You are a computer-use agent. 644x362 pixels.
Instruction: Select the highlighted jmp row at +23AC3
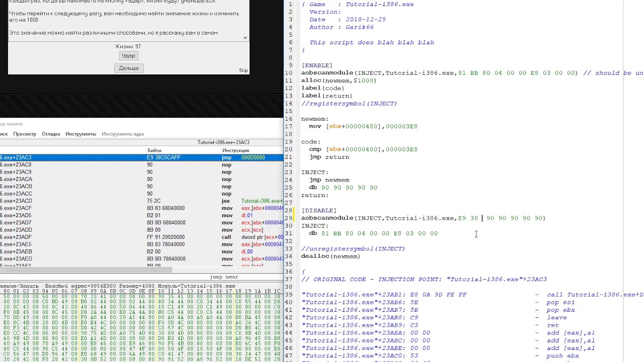coord(141,157)
